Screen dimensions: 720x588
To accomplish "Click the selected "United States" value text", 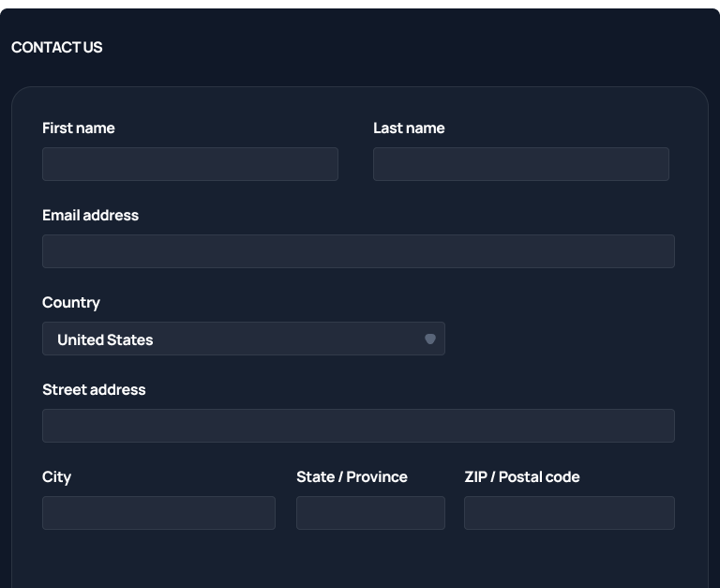I will pyautogui.click(x=105, y=339).
